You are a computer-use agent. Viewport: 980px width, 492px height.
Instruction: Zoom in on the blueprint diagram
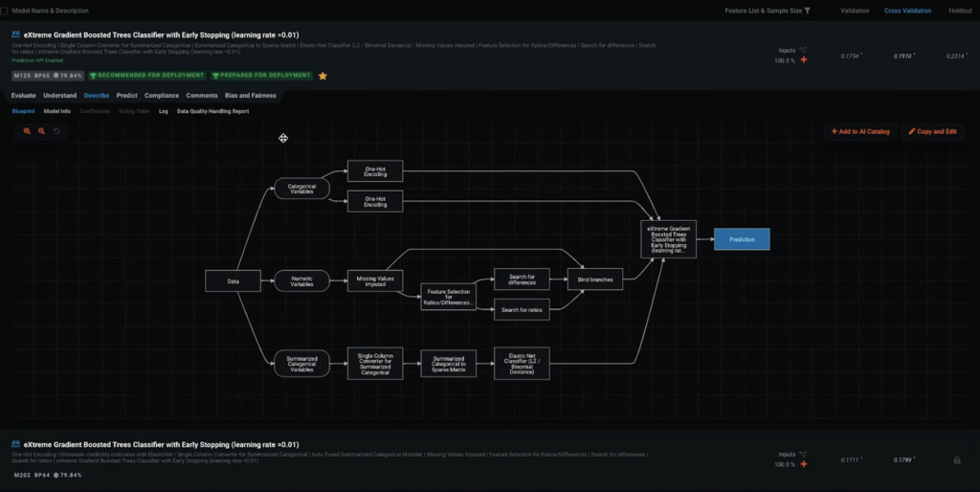(27, 131)
